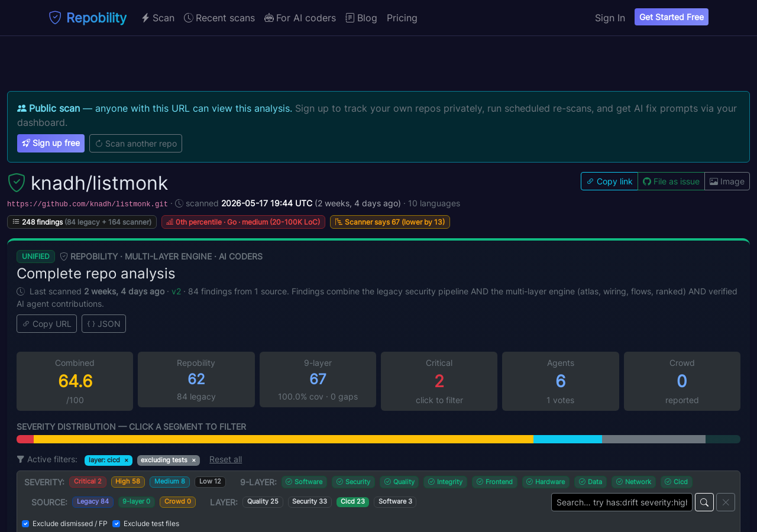757x532 pixels.
Task: Click Get Started Free button
Action: (x=671, y=17)
